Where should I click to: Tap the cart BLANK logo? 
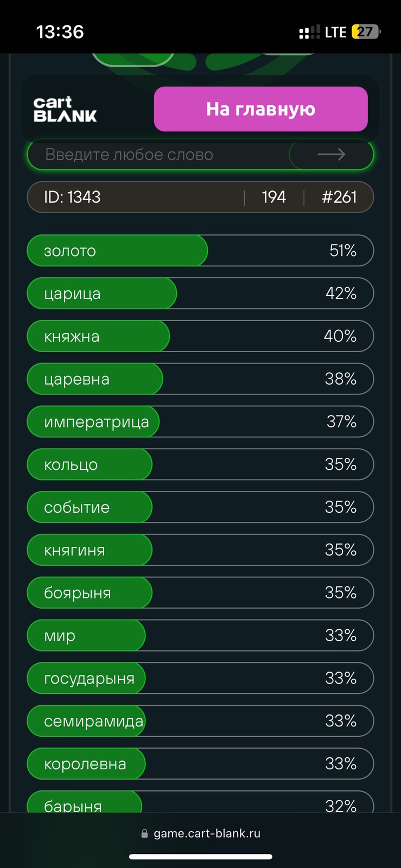coord(65,109)
